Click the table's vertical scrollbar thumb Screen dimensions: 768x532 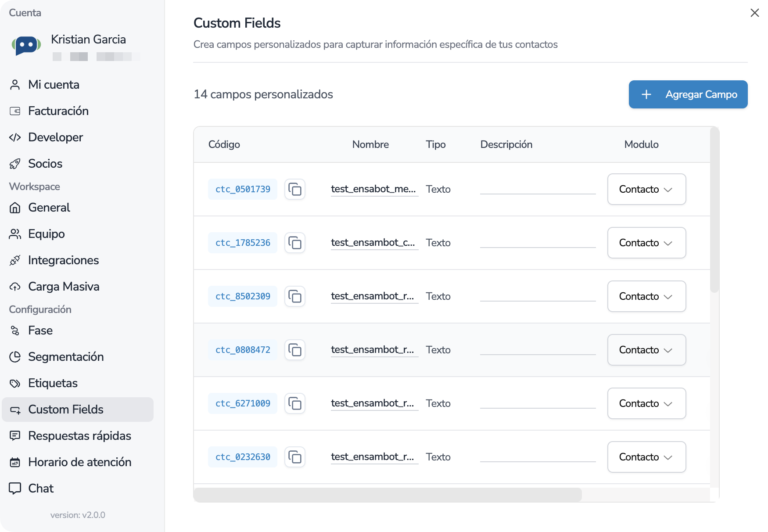pyautogui.click(x=714, y=210)
